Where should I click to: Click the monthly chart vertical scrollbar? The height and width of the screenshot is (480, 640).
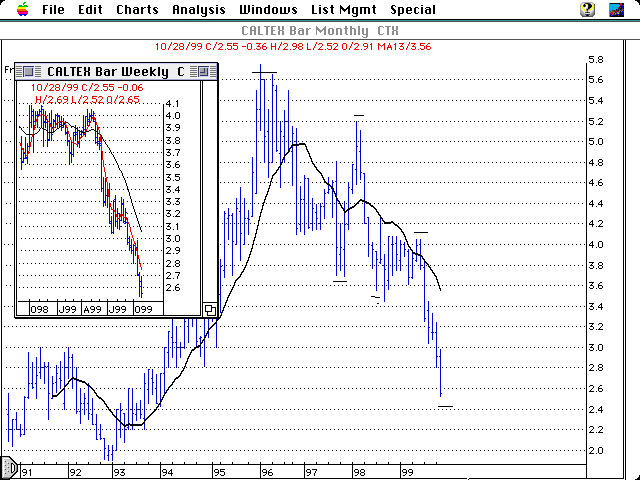632,259
